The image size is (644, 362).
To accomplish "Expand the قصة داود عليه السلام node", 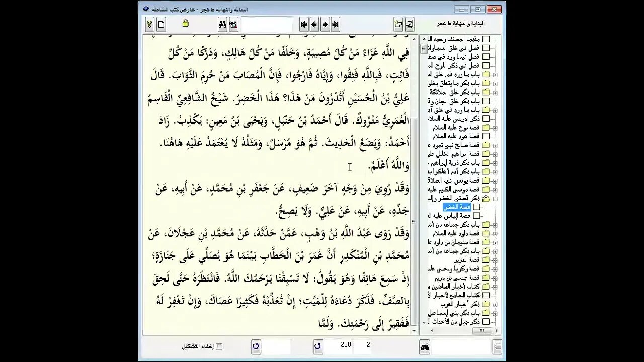I will click(495, 233).
